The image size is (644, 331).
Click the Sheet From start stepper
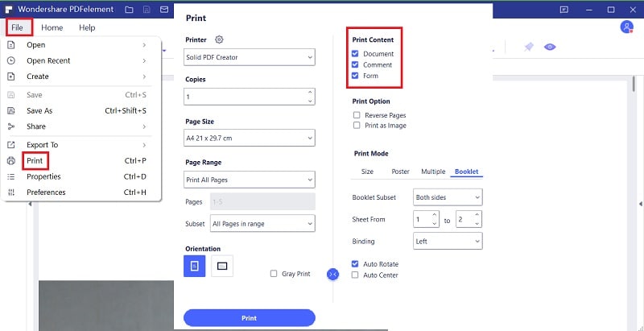(x=435, y=219)
